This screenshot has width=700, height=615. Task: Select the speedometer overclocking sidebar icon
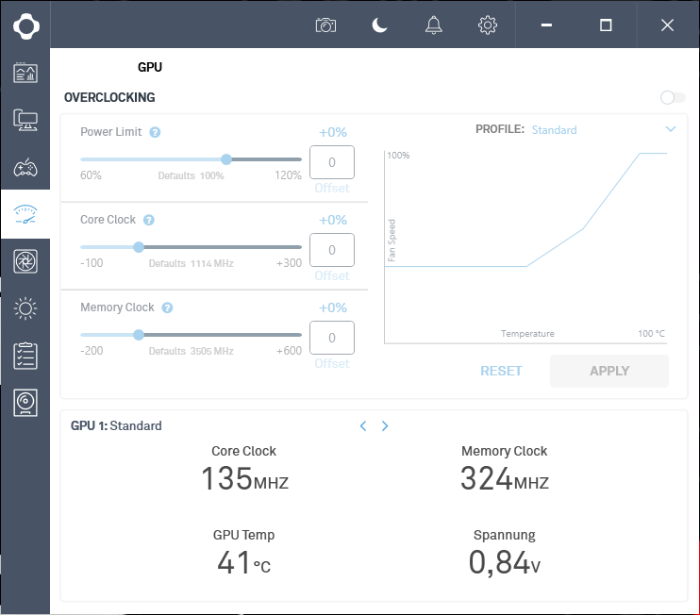click(x=25, y=214)
